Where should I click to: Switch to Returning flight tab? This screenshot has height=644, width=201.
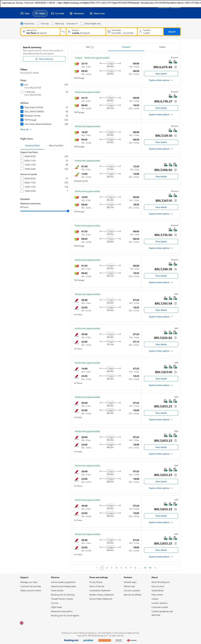tap(56, 145)
